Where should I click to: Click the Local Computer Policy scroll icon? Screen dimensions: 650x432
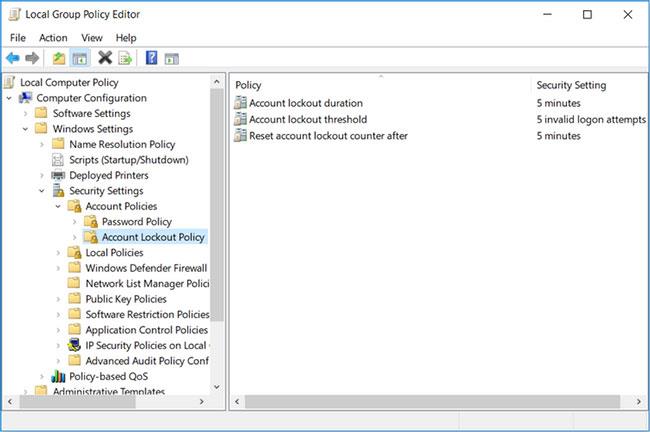pyautogui.click(x=10, y=82)
